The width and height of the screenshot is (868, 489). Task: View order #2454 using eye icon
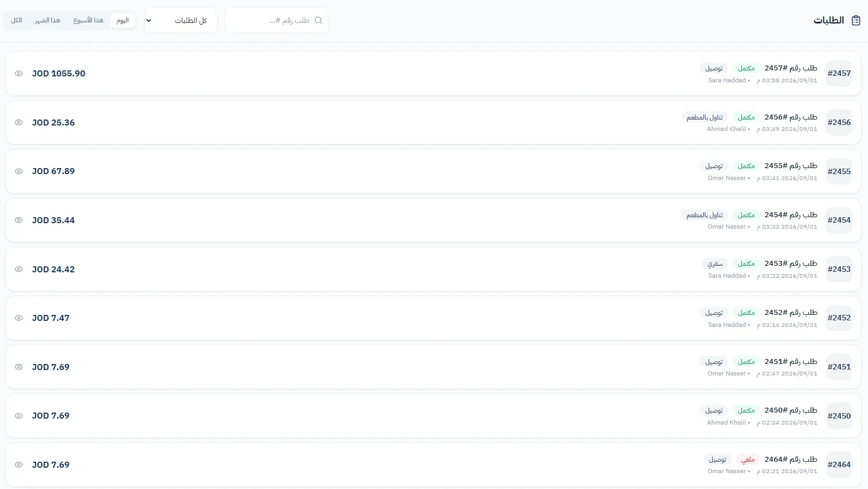(x=19, y=220)
